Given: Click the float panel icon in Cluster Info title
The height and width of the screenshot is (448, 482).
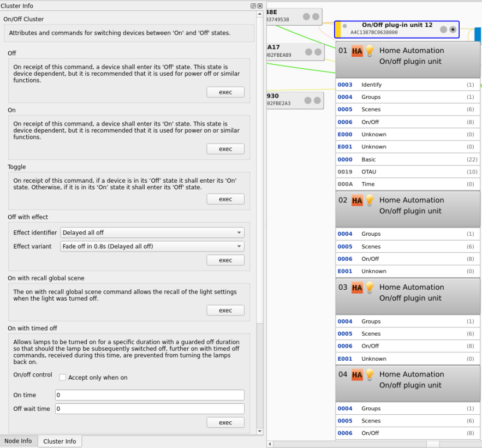Looking at the screenshot, I should pyautogui.click(x=253, y=6).
